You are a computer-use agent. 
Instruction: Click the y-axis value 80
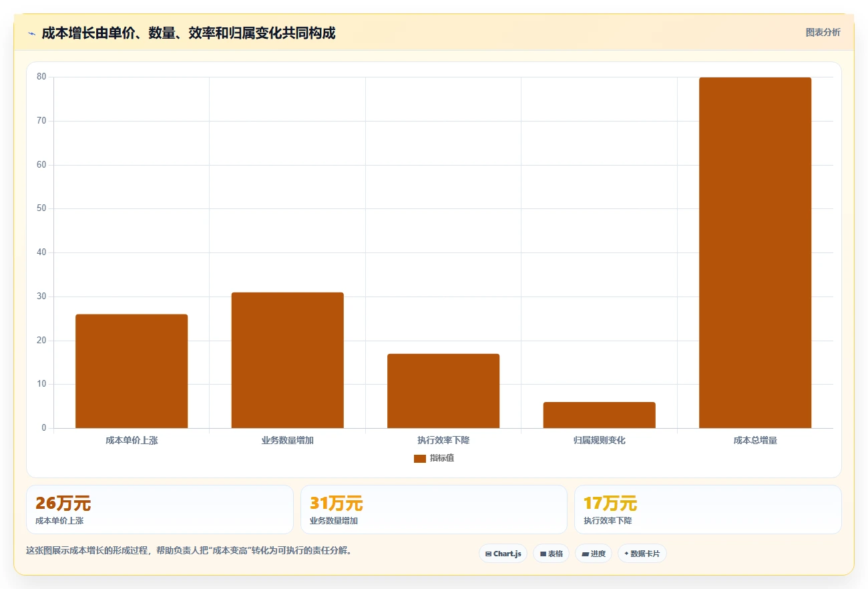pos(41,77)
